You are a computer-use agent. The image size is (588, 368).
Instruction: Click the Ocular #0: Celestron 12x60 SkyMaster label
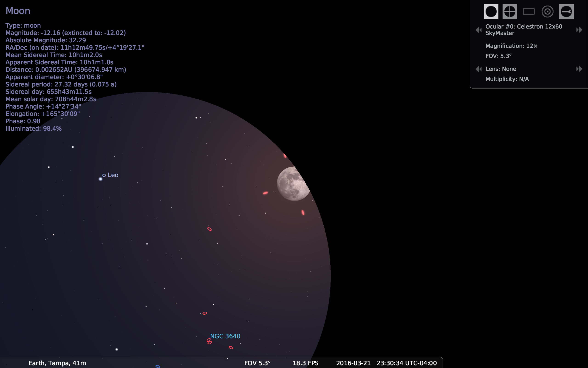click(524, 30)
